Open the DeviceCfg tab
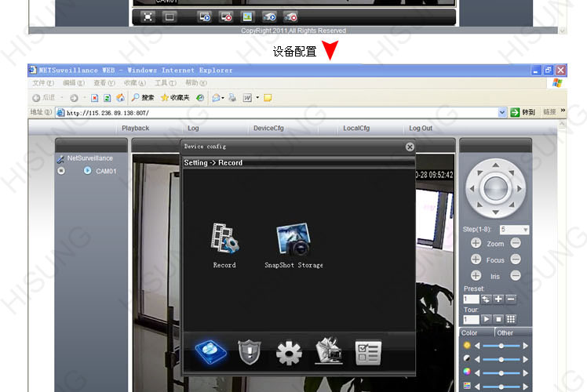The width and height of the screenshot is (587, 392). (x=268, y=129)
